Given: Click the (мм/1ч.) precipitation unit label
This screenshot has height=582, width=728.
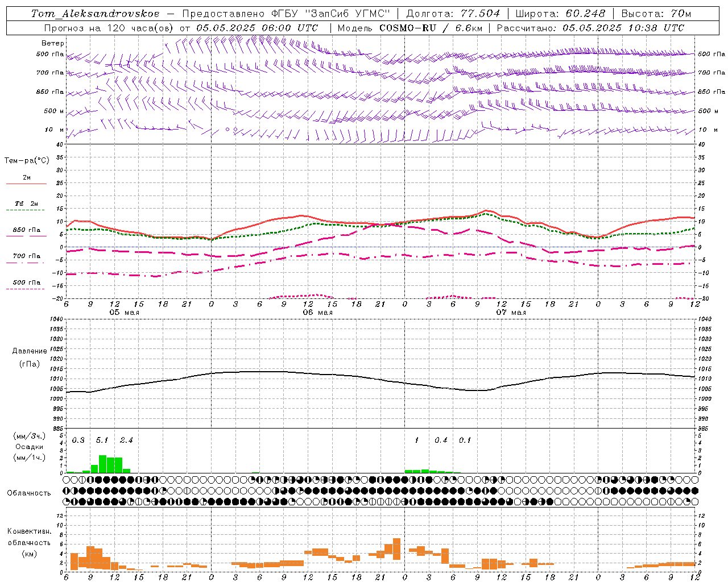Looking at the screenshot, I should coord(28,458).
